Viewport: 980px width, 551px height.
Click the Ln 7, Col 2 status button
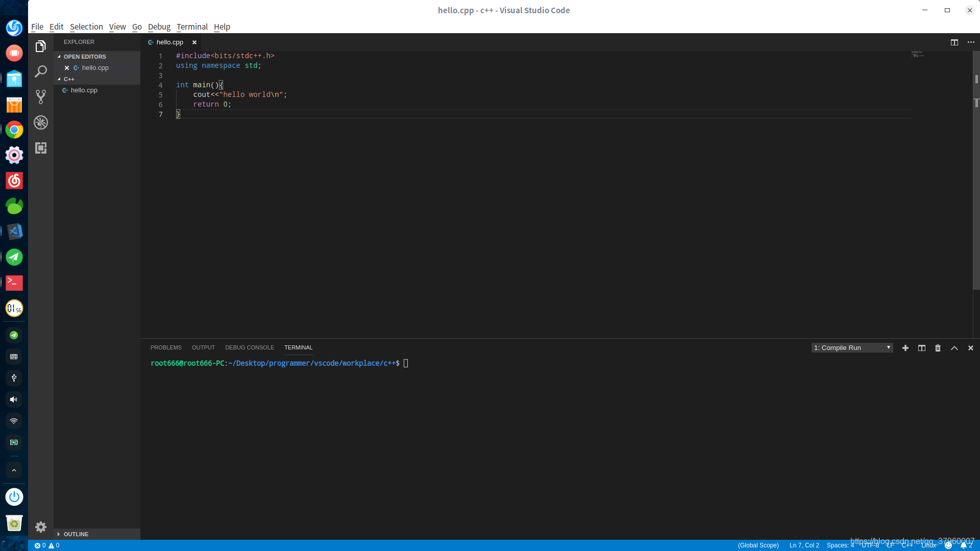coord(804,545)
